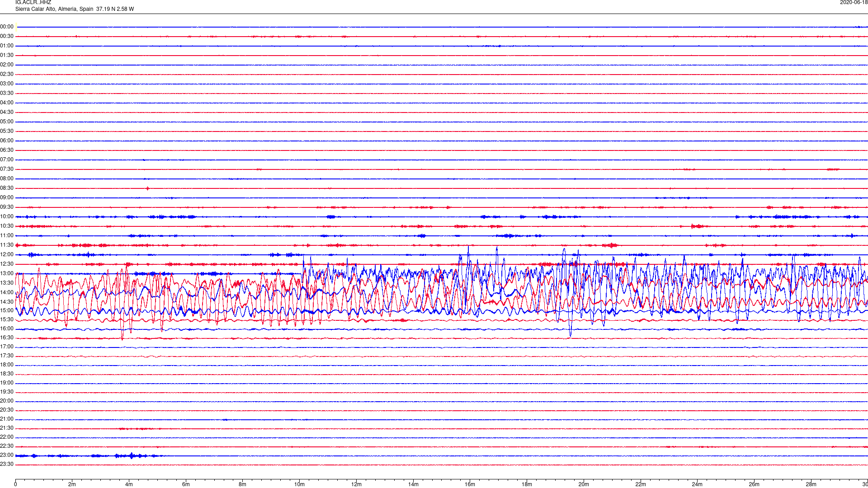
Task: Click the 2m tick on the time axis
Action: coord(72,484)
